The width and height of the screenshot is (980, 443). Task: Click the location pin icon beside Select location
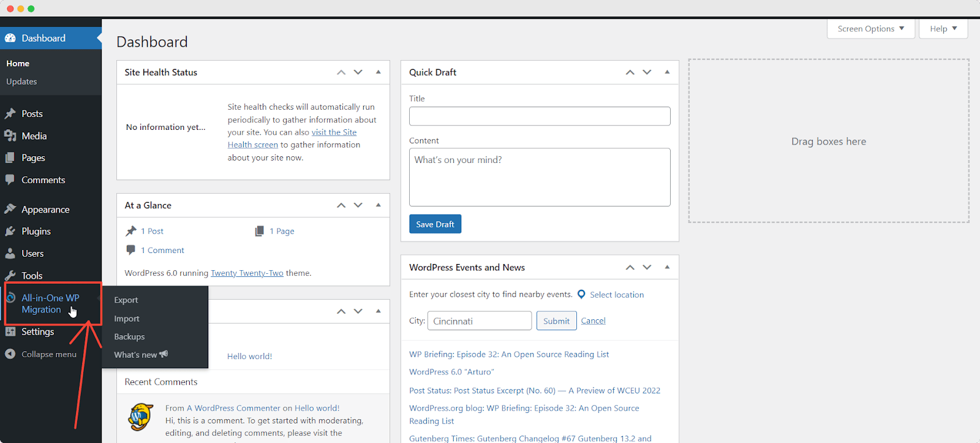[581, 294]
